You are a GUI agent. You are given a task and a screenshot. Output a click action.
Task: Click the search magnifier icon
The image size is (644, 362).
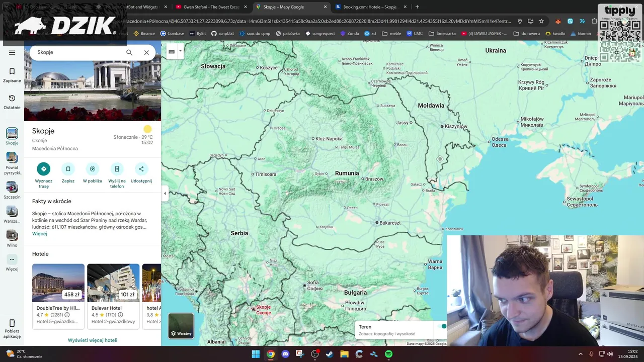(x=129, y=52)
